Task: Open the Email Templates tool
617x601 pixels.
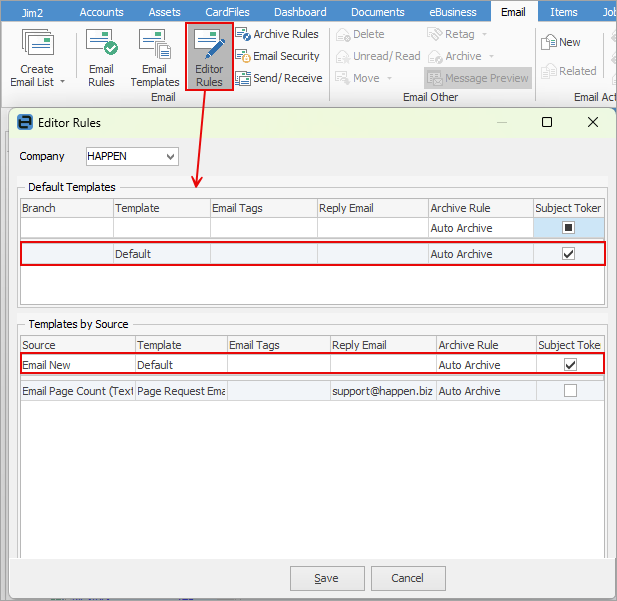Action: pyautogui.click(x=155, y=57)
